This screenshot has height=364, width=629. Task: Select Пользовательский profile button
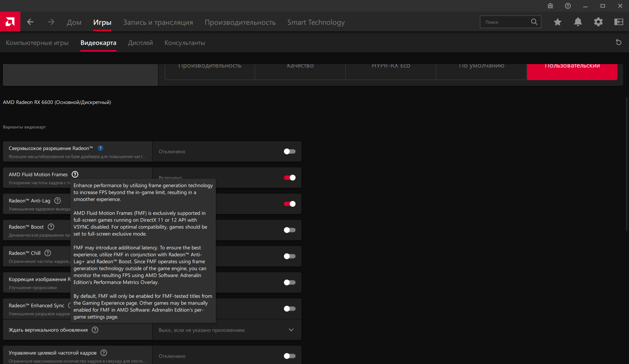click(x=572, y=71)
